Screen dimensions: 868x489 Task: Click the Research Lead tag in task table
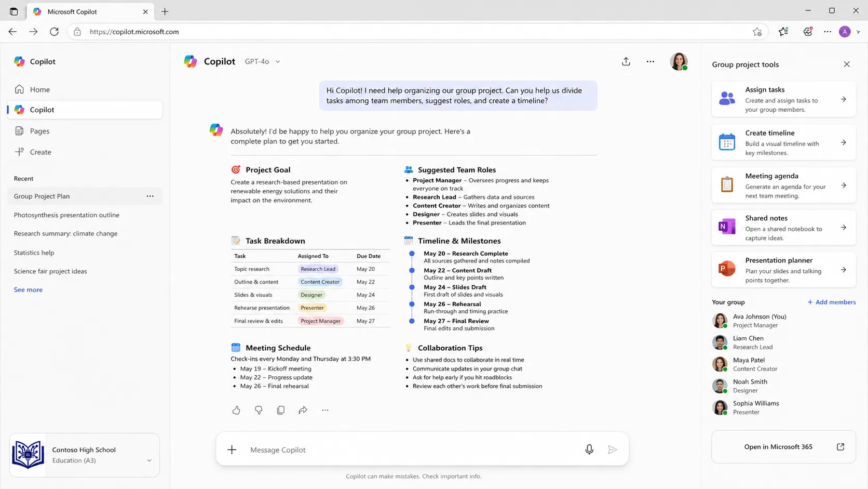(x=318, y=269)
